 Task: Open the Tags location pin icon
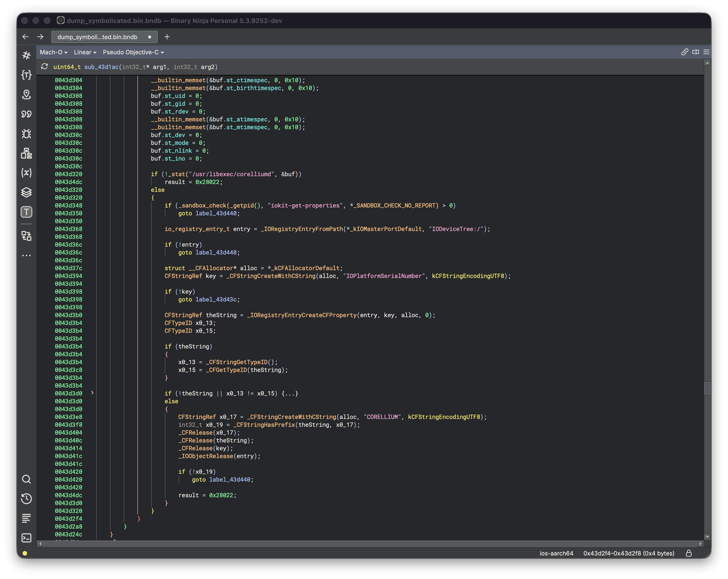click(26, 94)
